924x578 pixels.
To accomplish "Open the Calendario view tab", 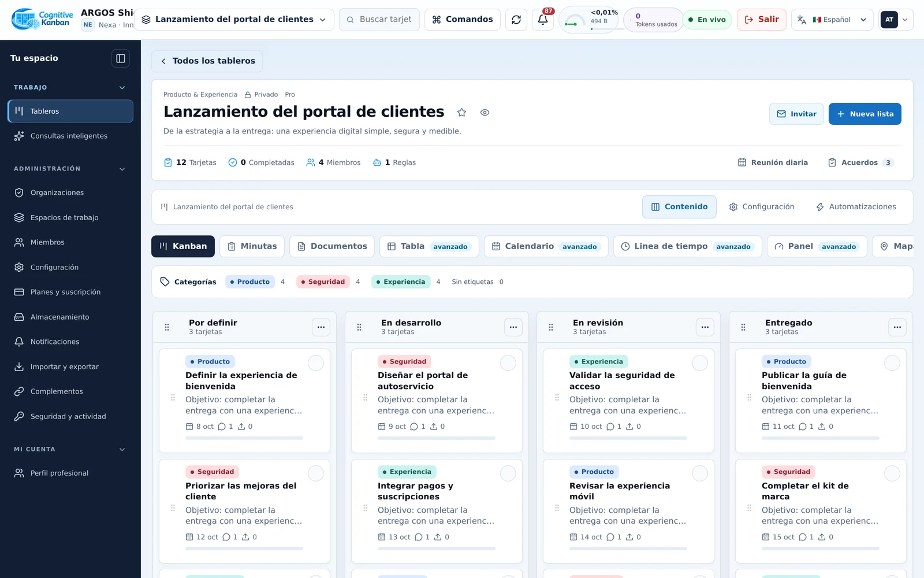I will pyautogui.click(x=546, y=246).
